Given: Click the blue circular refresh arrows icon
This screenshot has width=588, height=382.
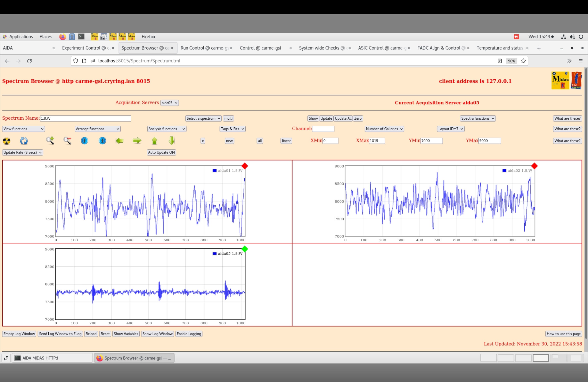Looking at the screenshot, I should coord(24,141).
